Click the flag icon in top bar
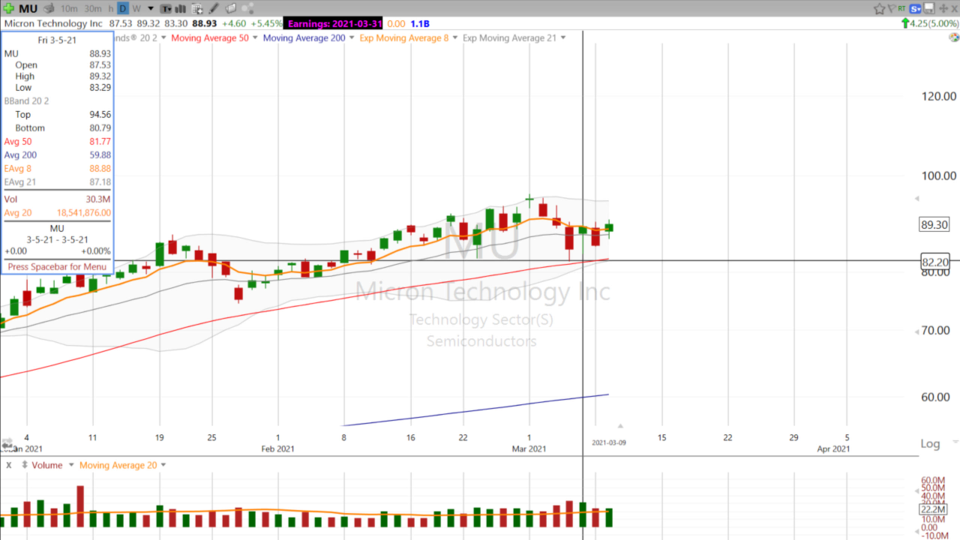Viewport: 960px width, 540px height. (x=891, y=9)
